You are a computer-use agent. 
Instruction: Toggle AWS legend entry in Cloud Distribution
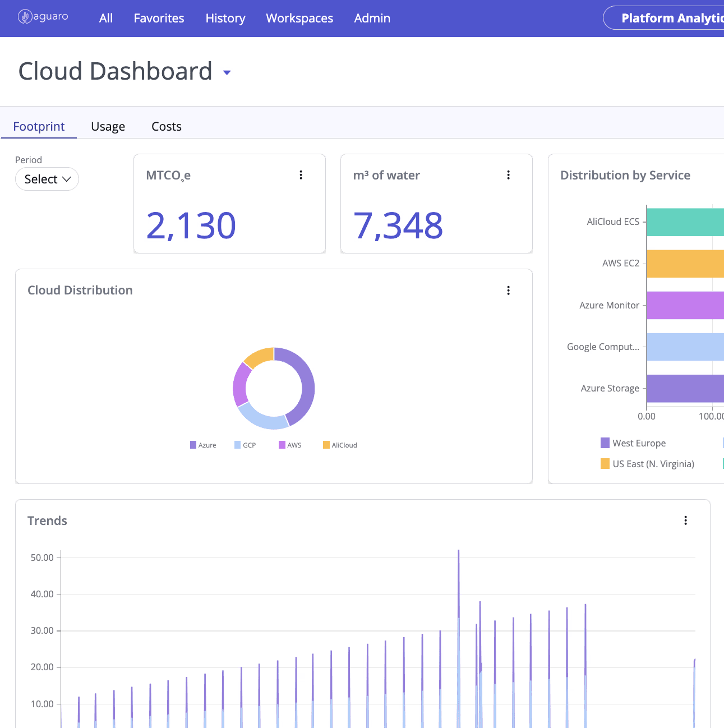click(290, 445)
